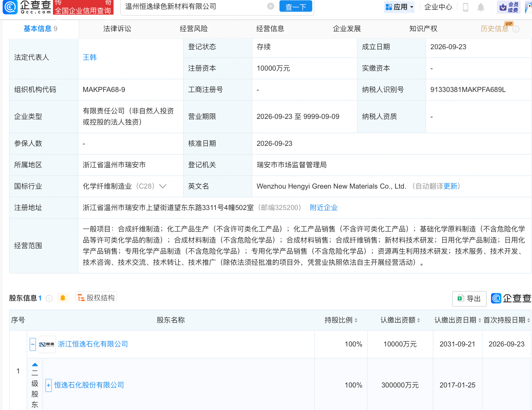Select the 基本信息 tab

pos(40,29)
